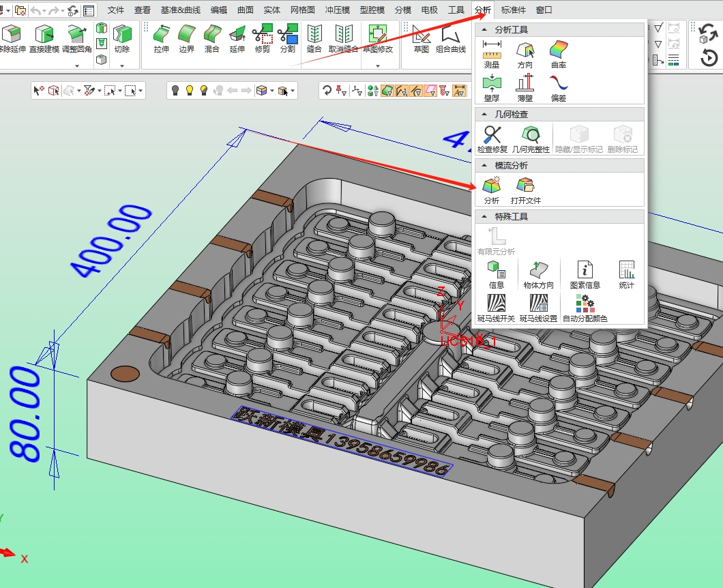This screenshot has height=588, width=723.
Task: Open the 基准&曲线 menu
Action: (x=180, y=10)
